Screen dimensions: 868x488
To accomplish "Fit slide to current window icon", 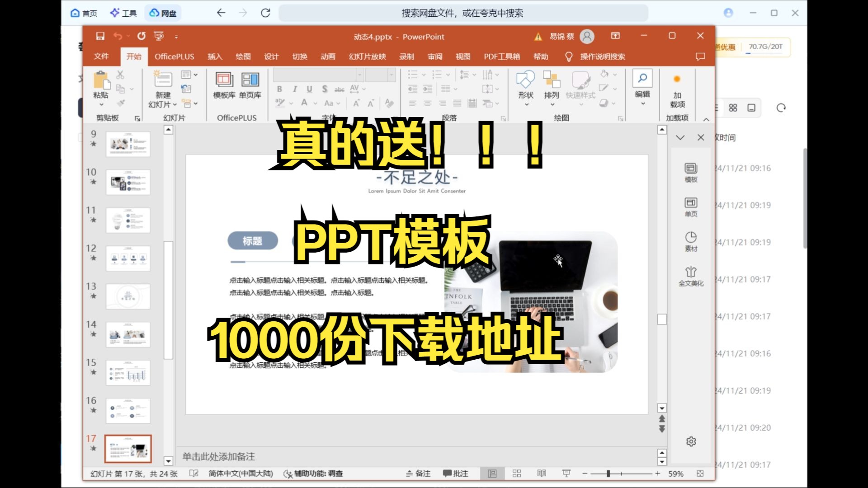I will 700,474.
